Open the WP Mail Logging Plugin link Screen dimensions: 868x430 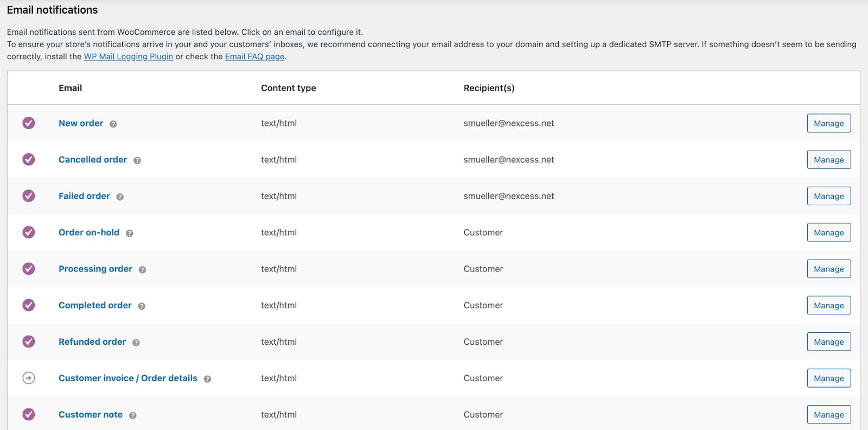tap(129, 56)
